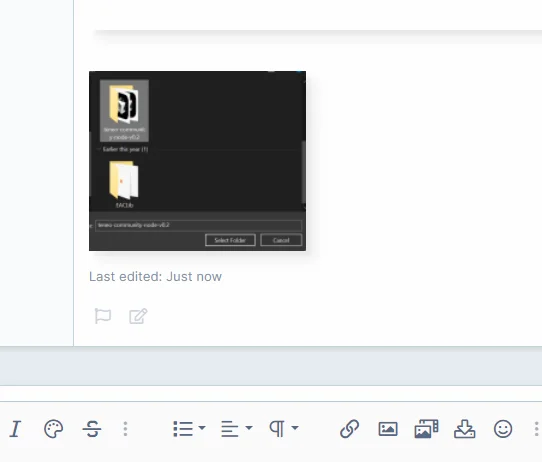542x462 pixels.
Task: Edit the post with pencil icon
Action: (x=138, y=316)
